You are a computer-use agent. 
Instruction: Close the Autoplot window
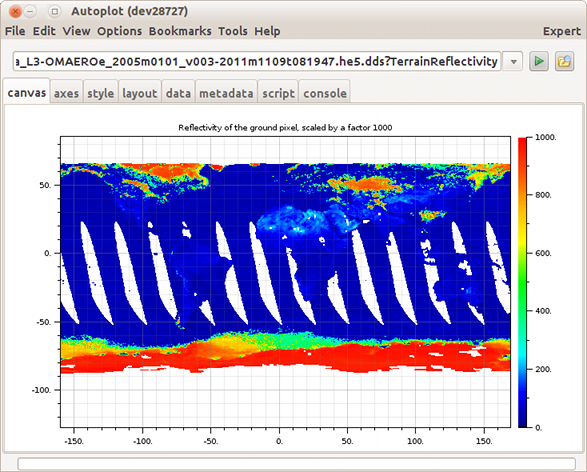tap(15, 12)
